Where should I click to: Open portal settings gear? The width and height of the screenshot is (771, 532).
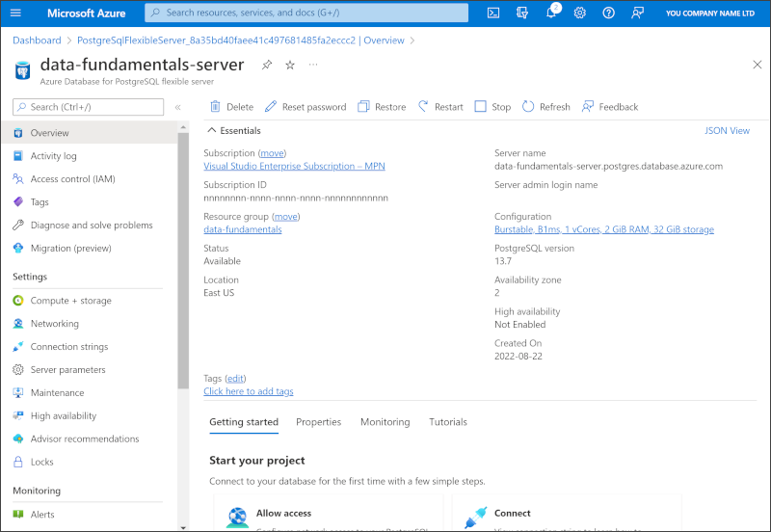pyautogui.click(x=580, y=13)
